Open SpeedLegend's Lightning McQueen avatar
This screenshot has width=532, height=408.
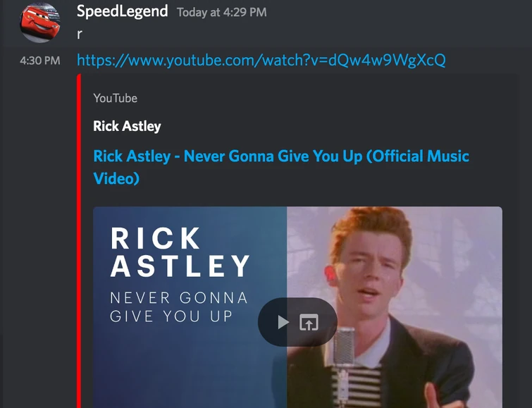click(40, 23)
